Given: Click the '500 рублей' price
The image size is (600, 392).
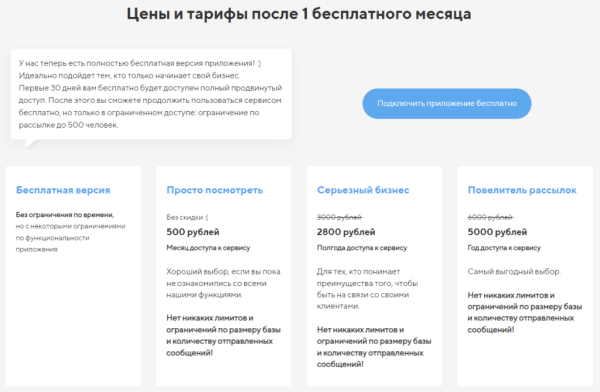Looking at the screenshot, I should click(x=193, y=232).
